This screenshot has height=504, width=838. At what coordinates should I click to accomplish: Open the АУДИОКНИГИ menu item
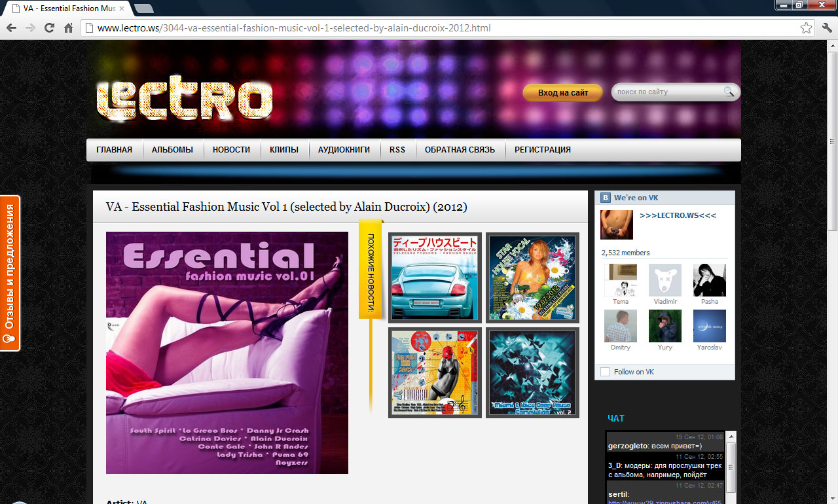(344, 150)
